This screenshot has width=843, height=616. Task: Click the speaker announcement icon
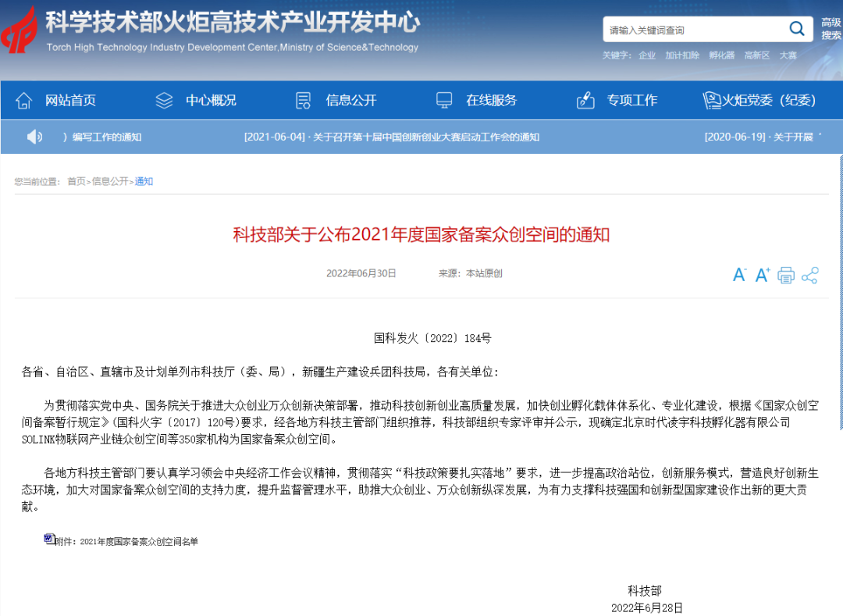pos(34,137)
